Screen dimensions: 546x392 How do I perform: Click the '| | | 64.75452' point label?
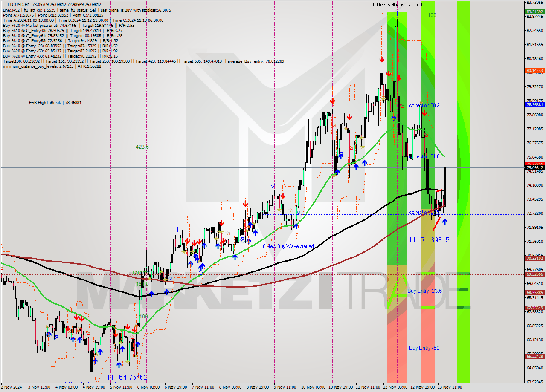point(127,378)
